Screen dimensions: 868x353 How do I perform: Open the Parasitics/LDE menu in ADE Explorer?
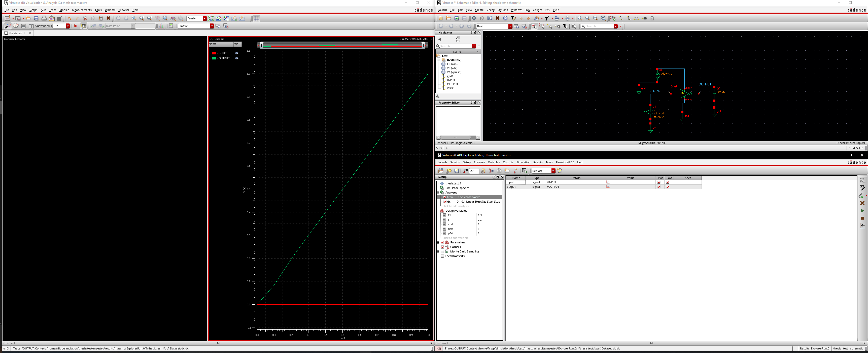(x=565, y=163)
